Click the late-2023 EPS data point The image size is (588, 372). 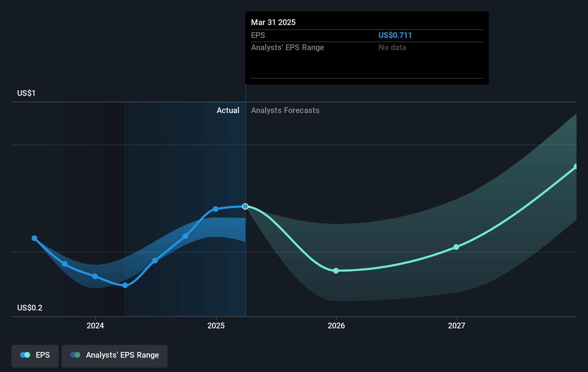coord(65,264)
